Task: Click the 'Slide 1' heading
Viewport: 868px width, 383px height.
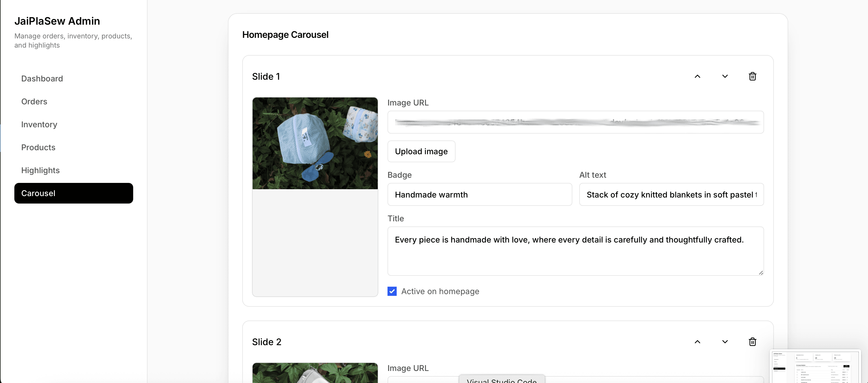Action: click(x=266, y=76)
